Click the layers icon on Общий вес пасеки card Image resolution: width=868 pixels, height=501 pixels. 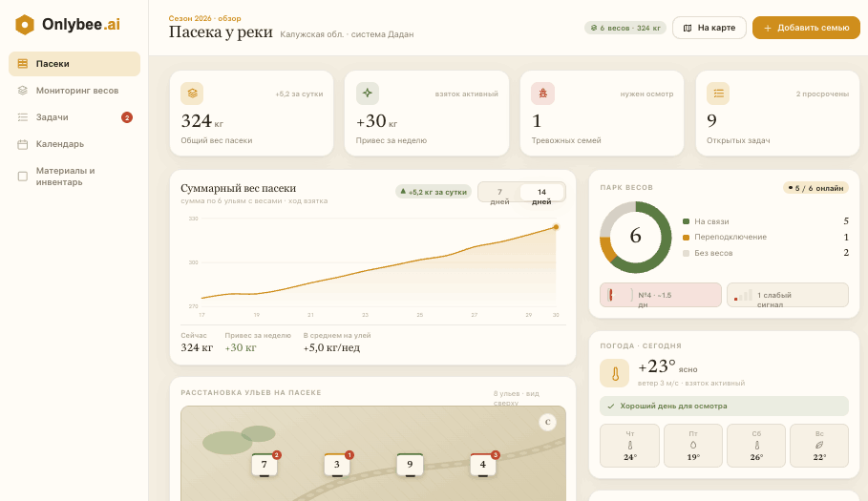[192, 94]
